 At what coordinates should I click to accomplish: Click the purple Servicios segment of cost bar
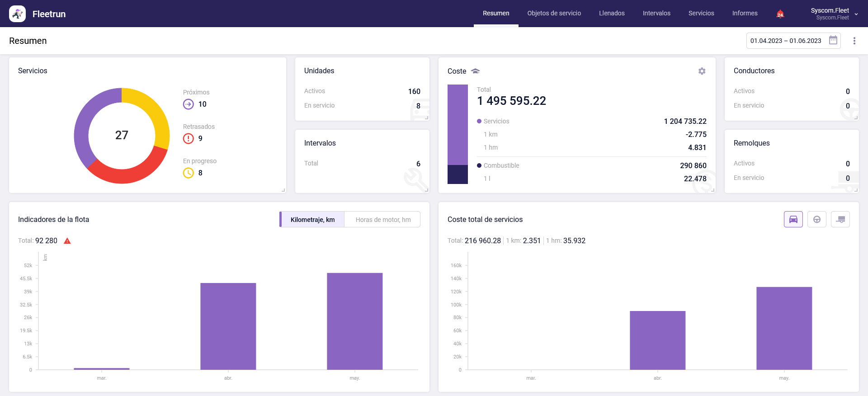458,124
